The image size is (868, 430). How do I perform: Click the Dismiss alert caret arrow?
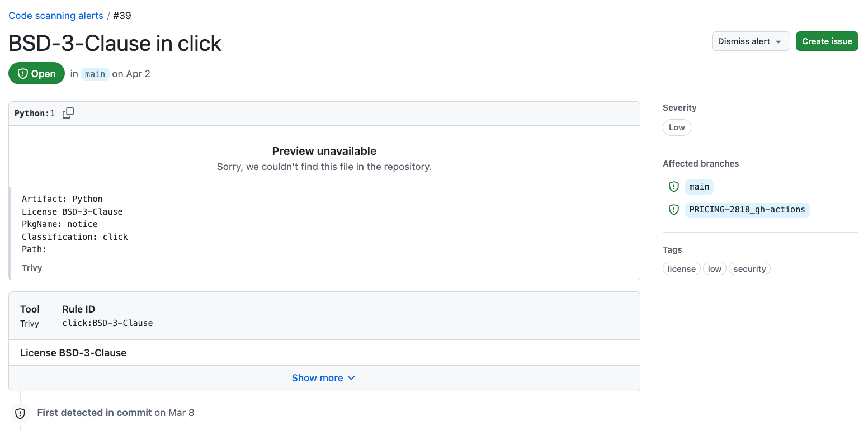(779, 42)
